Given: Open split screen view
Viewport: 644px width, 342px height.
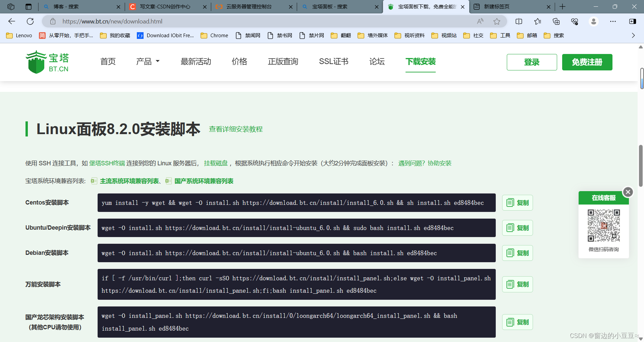Looking at the screenshot, I should coord(519,21).
